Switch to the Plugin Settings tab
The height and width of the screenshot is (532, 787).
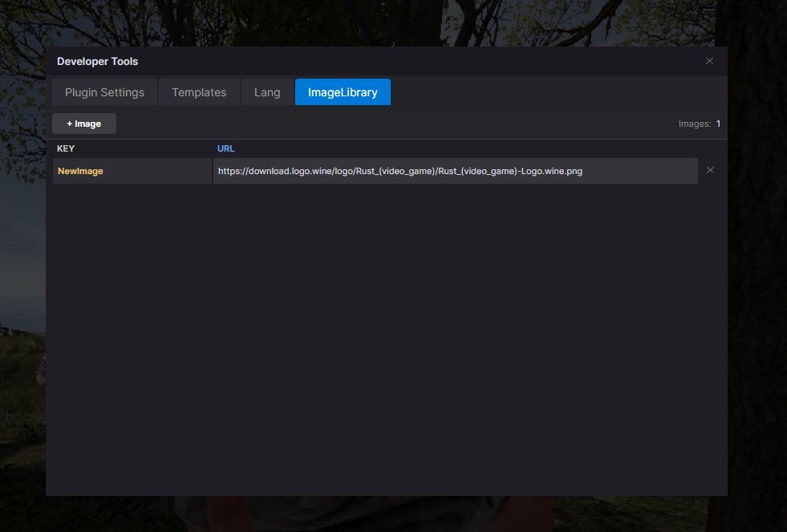tap(104, 91)
